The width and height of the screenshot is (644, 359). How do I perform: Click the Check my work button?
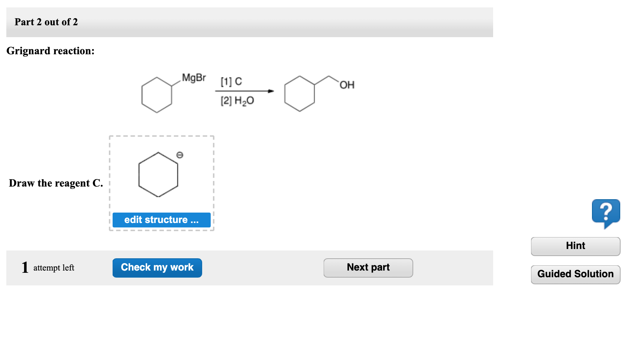(x=157, y=268)
